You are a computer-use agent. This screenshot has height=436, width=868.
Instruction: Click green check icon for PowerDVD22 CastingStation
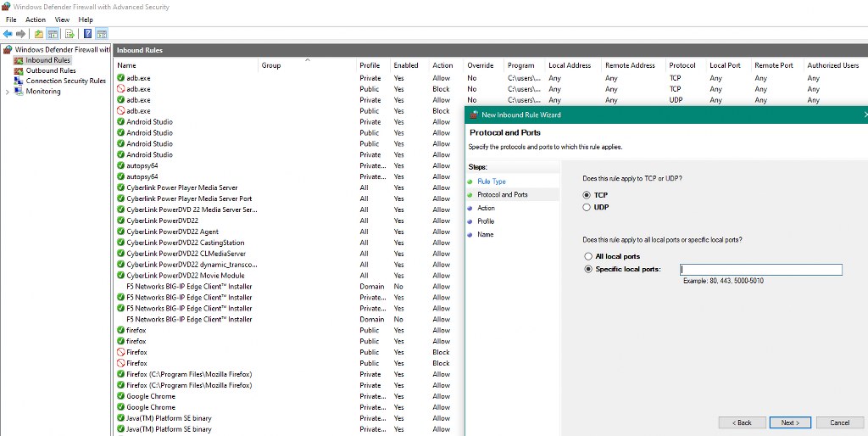(x=120, y=243)
